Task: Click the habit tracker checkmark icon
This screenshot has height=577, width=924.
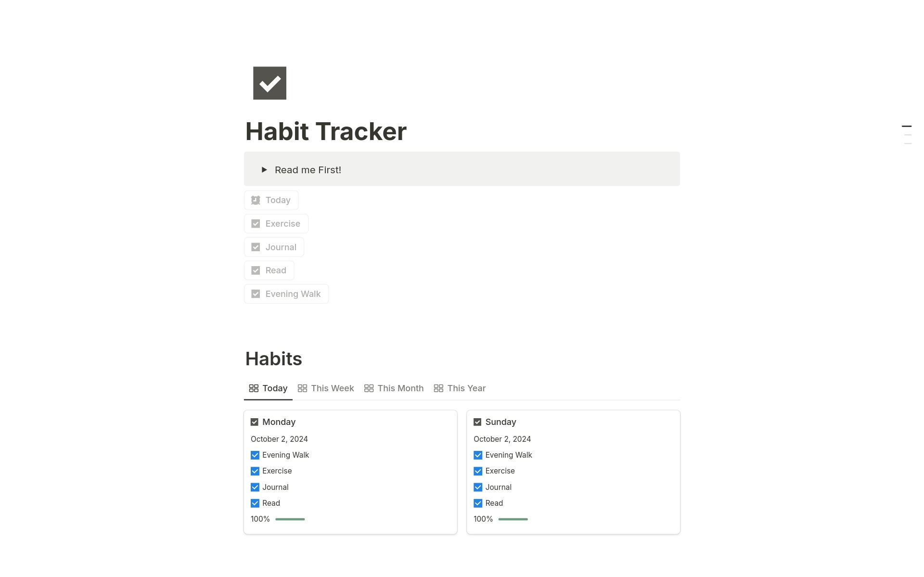Action: click(269, 83)
